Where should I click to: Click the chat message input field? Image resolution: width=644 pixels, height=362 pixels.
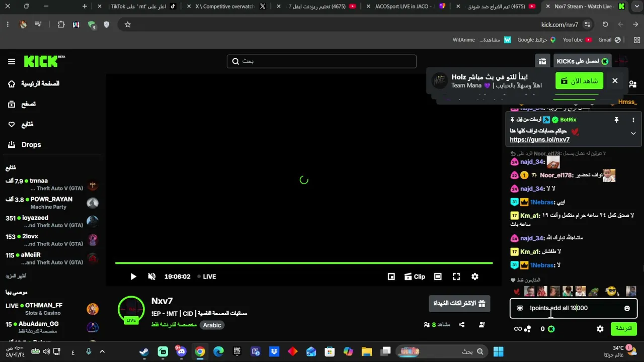click(x=574, y=308)
